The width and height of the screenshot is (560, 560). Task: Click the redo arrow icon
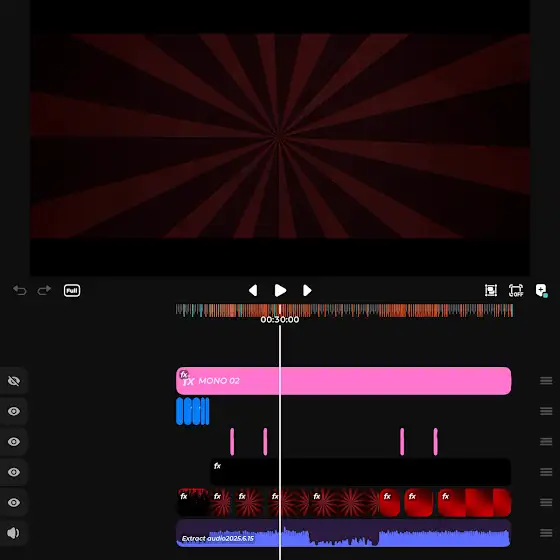44,290
